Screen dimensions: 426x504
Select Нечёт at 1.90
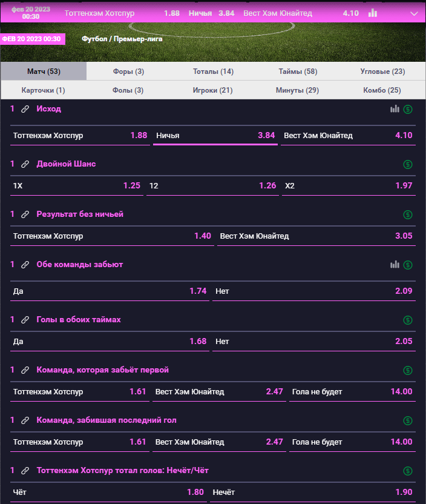coord(313,492)
